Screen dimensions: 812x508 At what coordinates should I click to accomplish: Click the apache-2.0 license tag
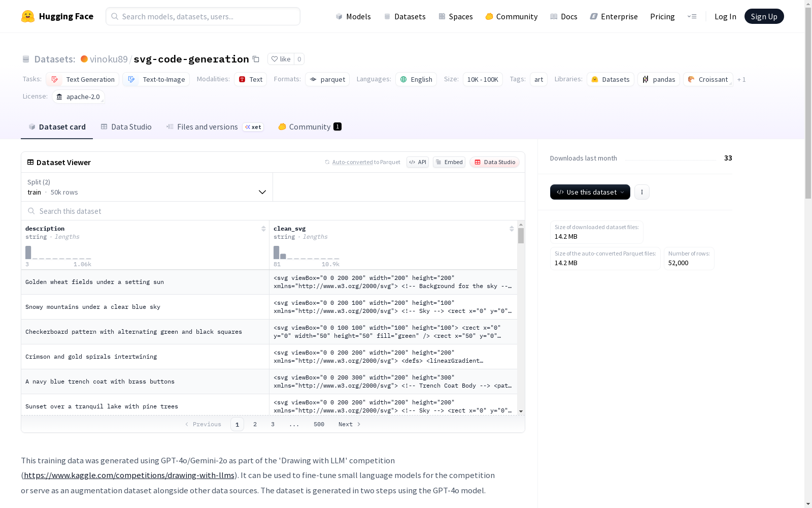click(x=78, y=97)
